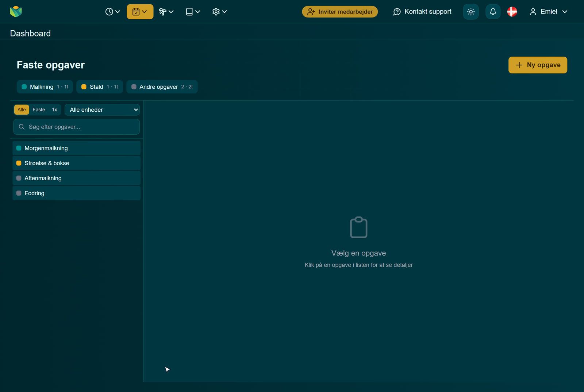The height and width of the screenshot is (392, 584).
Task: Change language via Danish flag
Action: click(512, 12)
